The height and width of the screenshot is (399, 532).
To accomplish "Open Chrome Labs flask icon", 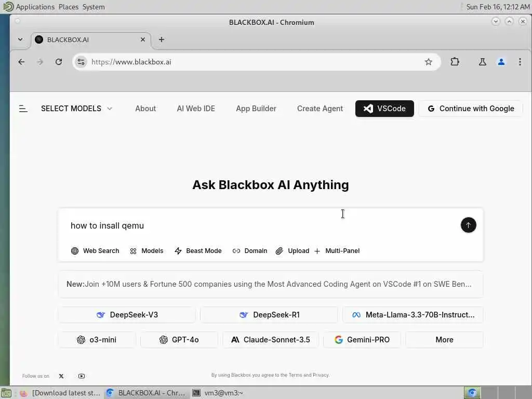I will click(x=482, y=62).
